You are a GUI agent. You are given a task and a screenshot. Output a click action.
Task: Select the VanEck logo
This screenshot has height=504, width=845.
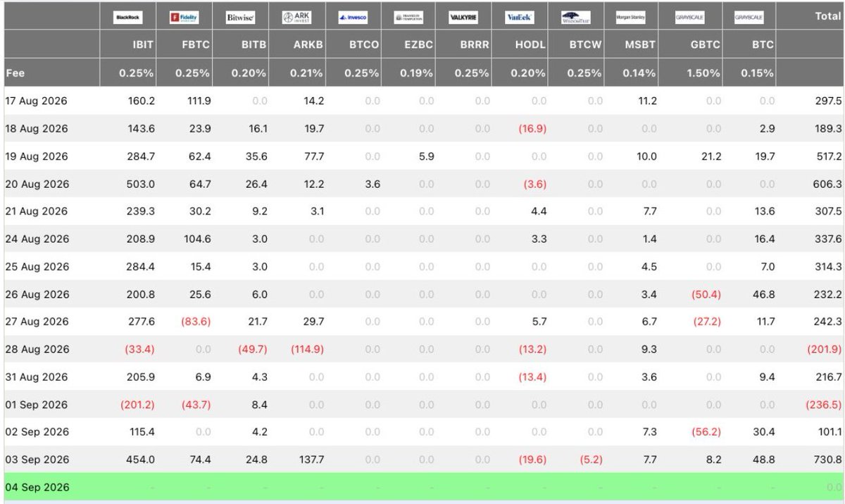[x=520, y=18]
